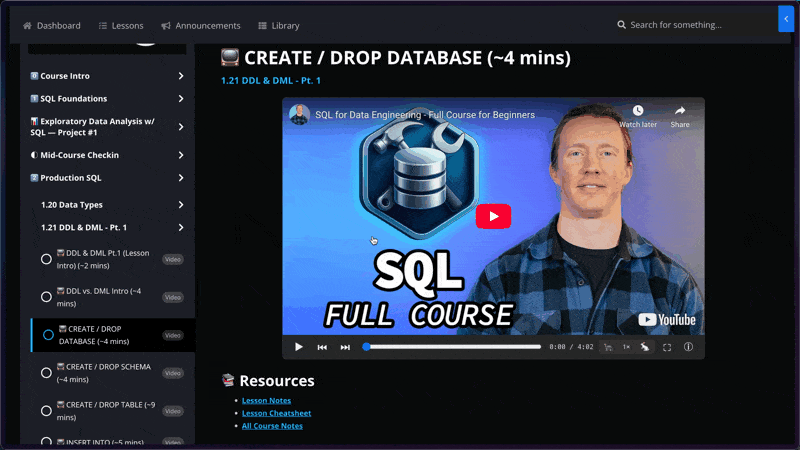Reset speed using the 1× button
This screenshot has height=450, width=800.
(x=626, y=347)
